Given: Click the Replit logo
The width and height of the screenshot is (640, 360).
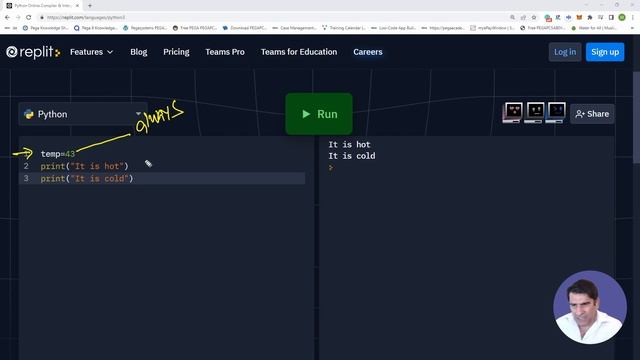Looking at the screenshot, I should tap(33, 52).
